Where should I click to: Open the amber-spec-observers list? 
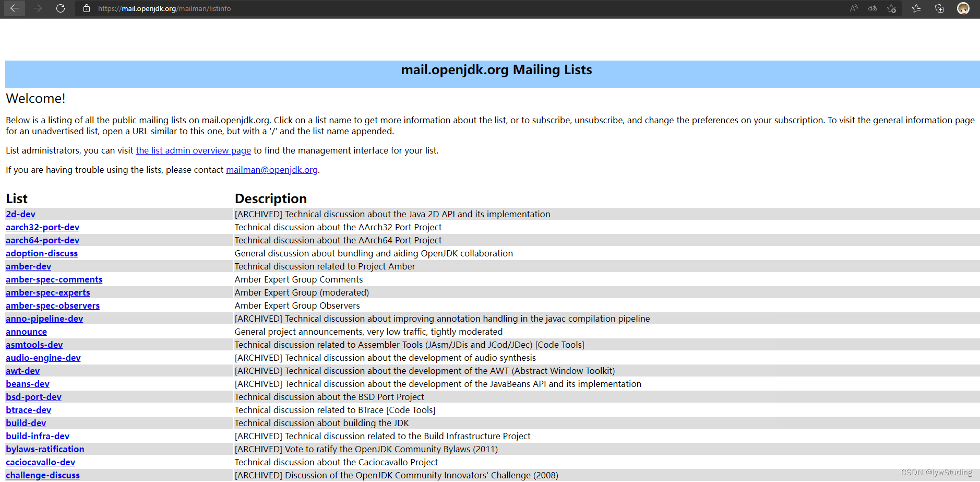pos(52,305)
